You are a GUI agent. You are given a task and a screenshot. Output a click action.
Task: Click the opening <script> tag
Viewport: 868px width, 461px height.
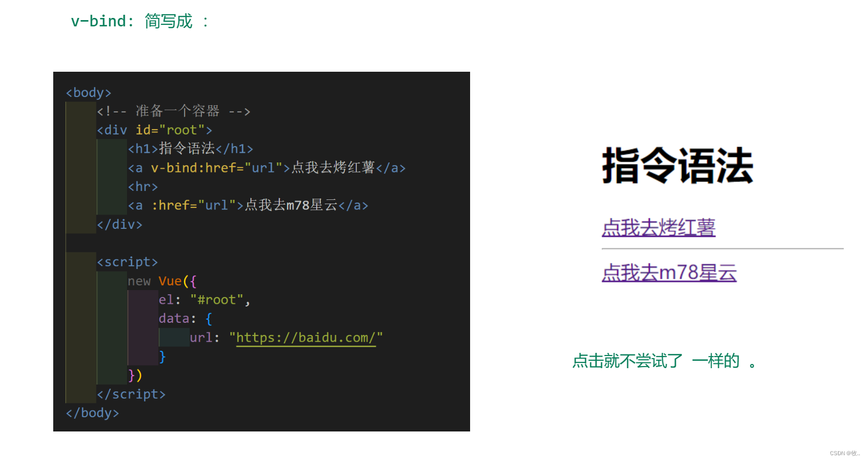coord(128,262)
